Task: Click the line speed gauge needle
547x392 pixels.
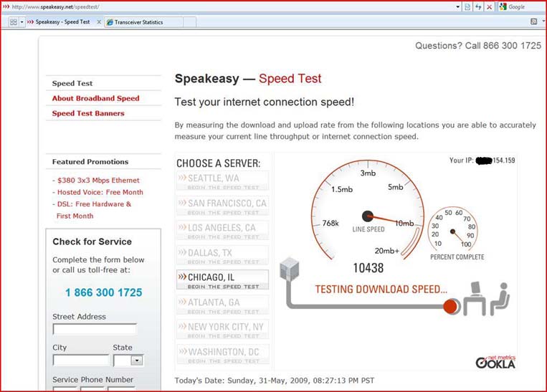Action: point(388,219)
